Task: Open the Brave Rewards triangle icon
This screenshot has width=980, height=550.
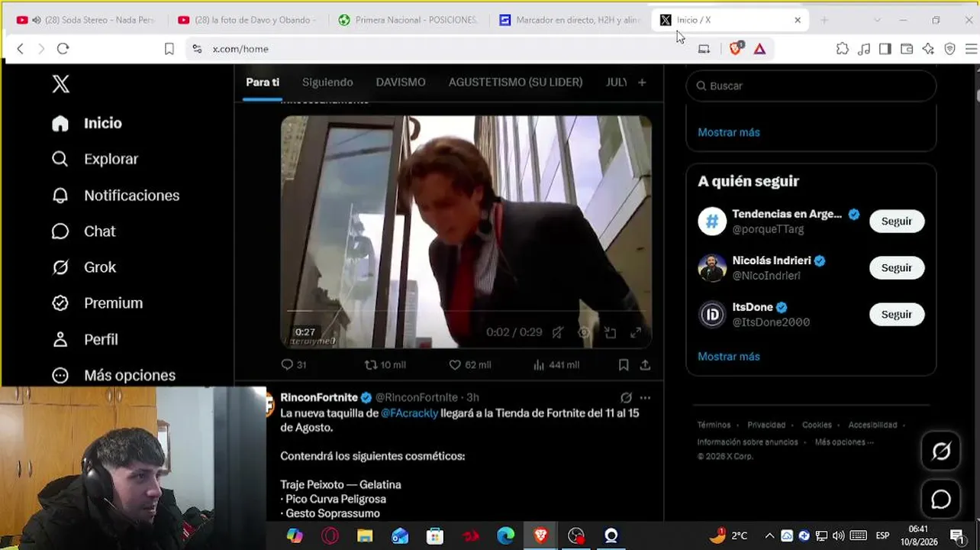Action: 759,49
